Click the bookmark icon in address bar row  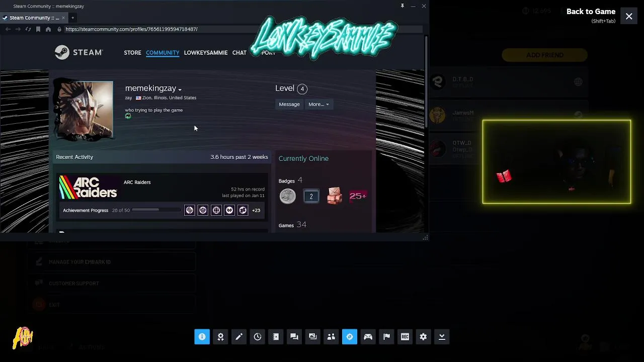point(38,29)
